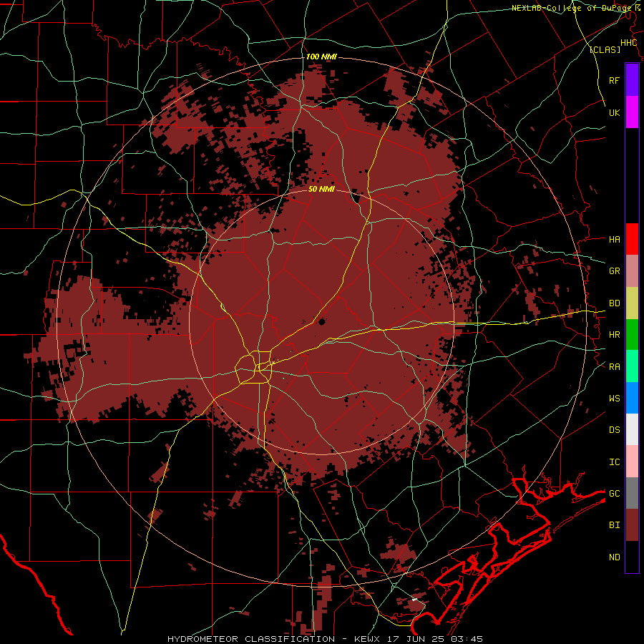Image resolution: width=644 pixels, height=644 pixels.
Task: Click the 100 NMI range ring label
Action: point(321,57)
